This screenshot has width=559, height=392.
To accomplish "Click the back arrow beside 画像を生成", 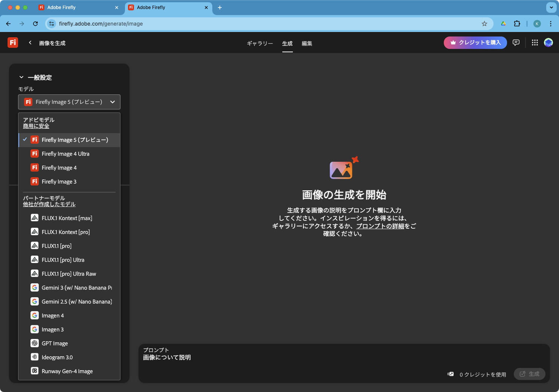I will coord(30,43).
